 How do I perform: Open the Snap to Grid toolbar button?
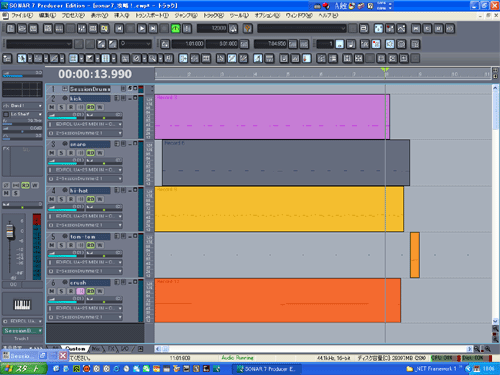click(105, 59)
